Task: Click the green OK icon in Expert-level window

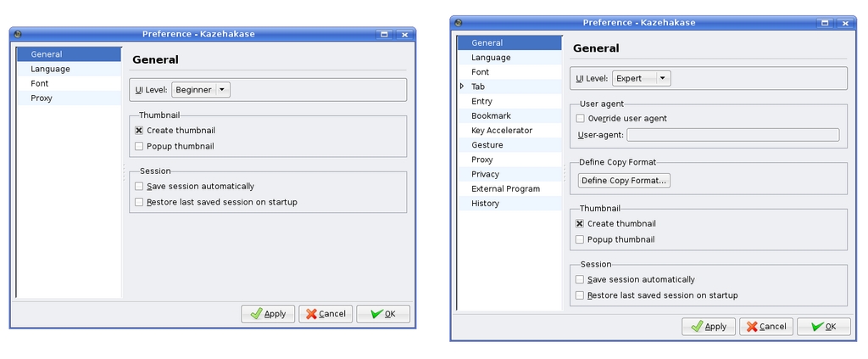Action: point(816,327)
